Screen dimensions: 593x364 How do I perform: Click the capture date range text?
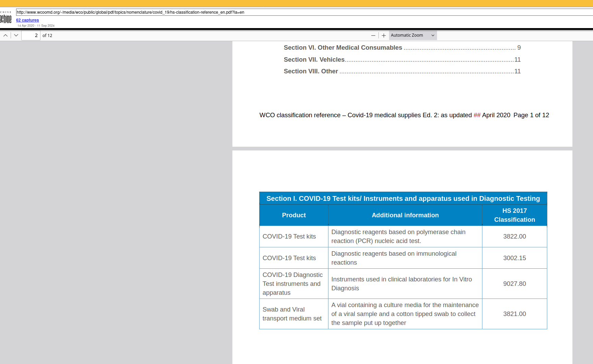click(36, 26)
